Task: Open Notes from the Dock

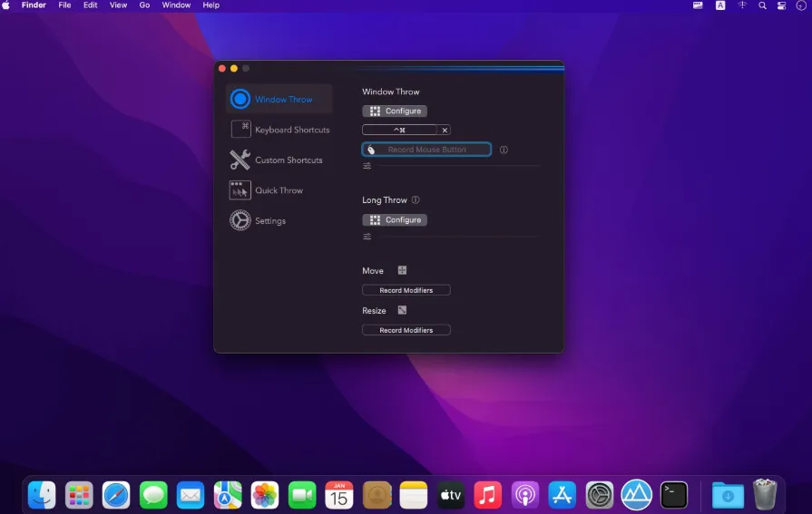Action: click(413, 495)
